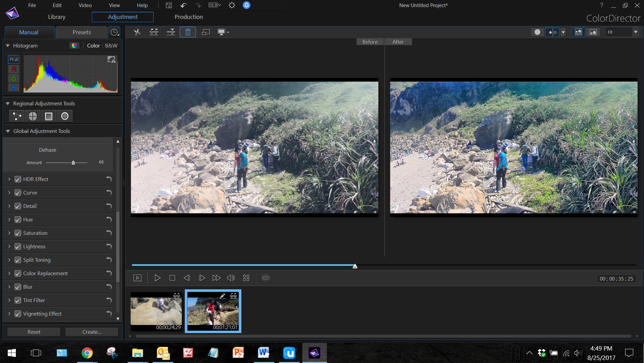Select the Mask Brush regional adjustment tool

click(16, 116)
